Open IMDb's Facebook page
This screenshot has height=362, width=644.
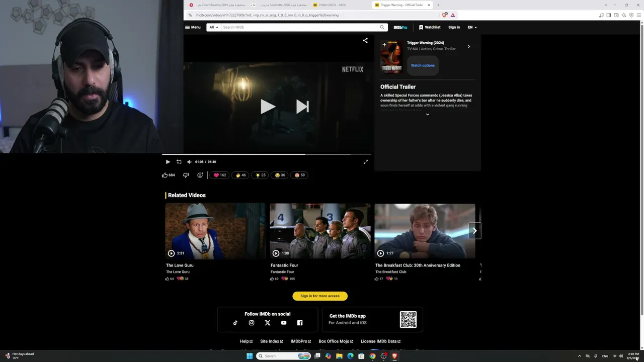point(300,323)
